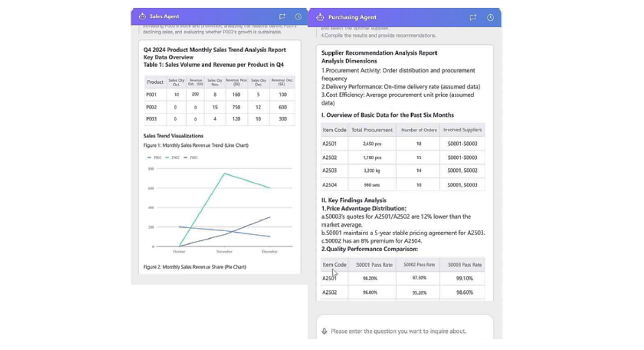644x350 pixels.
Task: Open chat history in Purchasing Agent panel
Action: [490, 17]
